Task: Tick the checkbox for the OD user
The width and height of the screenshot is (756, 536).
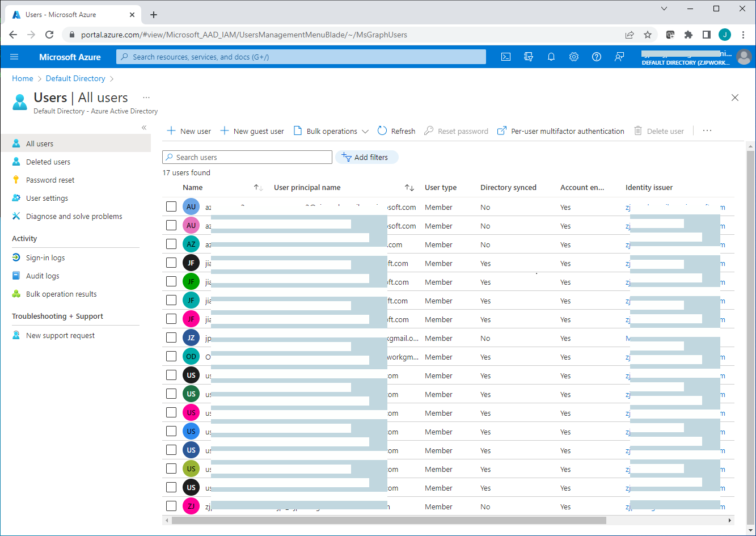Action: pos(171,356)
